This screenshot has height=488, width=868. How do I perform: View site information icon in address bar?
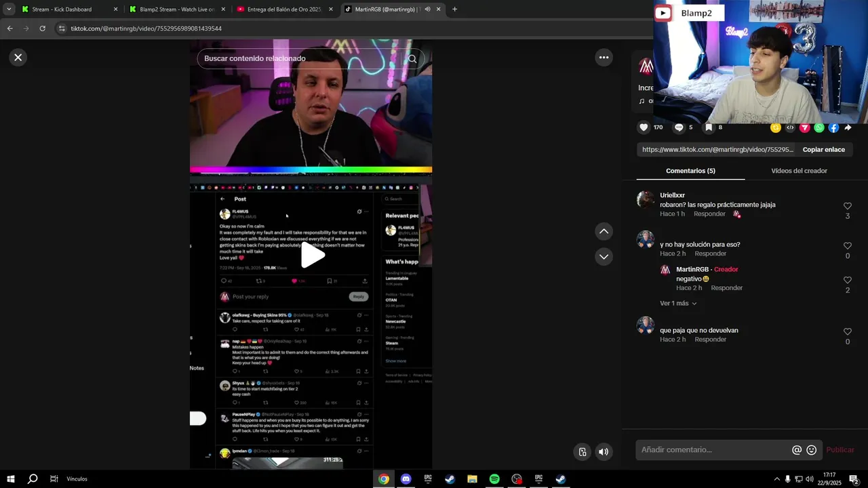(62, 28)
